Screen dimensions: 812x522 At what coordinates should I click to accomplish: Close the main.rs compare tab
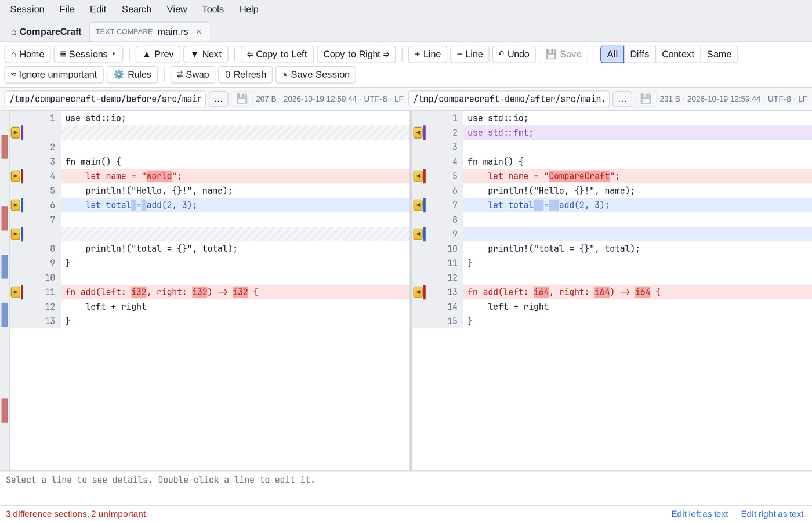[198, 32]
